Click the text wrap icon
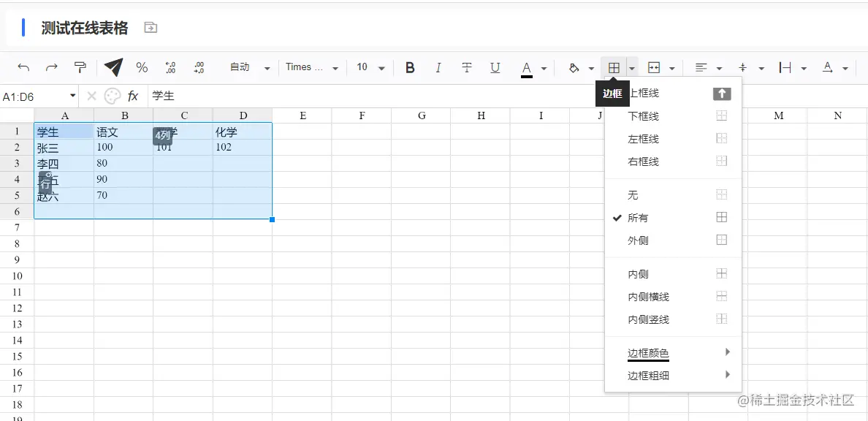The width and height of the screenshot is (868, 421). pyautogui.click(x=785, y=67)
